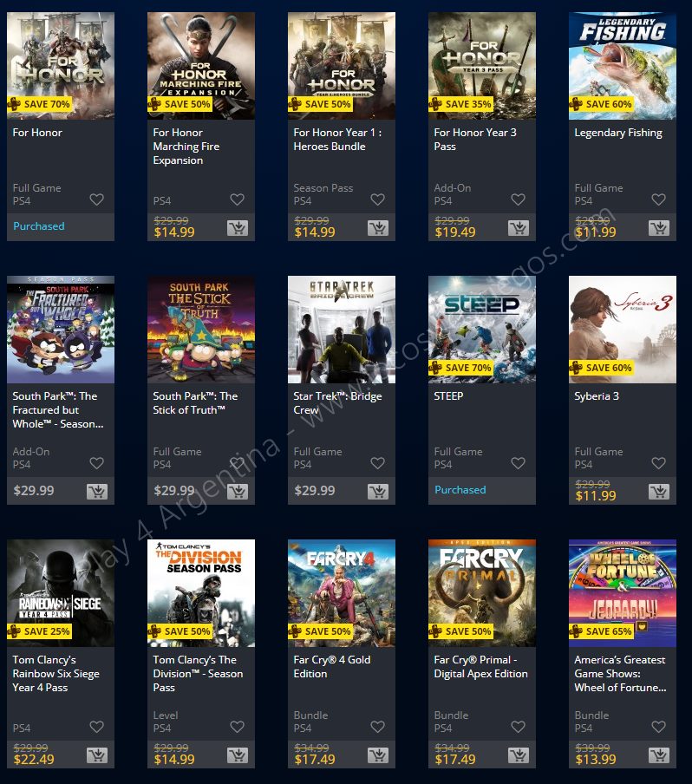Viewport: 692px width, 784px height.
Task: Add For Honor Year 3 Pass to cart
Action: [519, 228]
